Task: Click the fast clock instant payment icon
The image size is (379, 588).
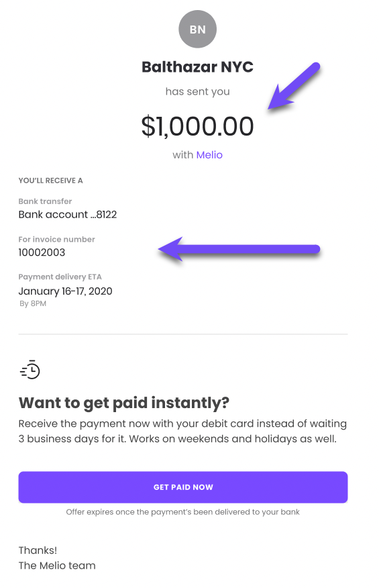Action: pyautogui.click(x=30, y=369)
